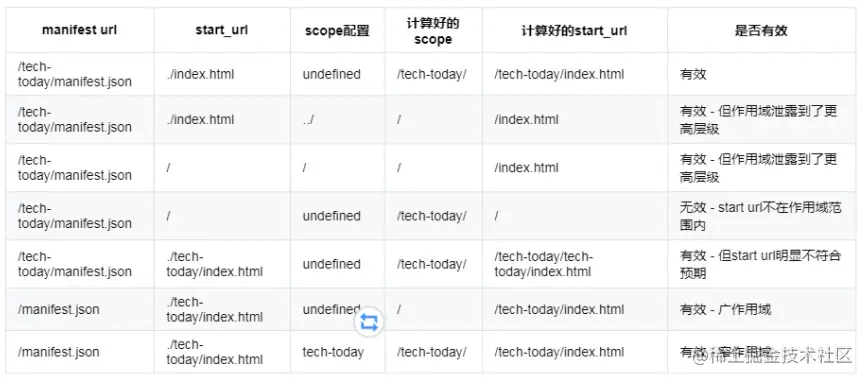Click the "start_url" column header
Screen dimensions: 867x380
(x=222, y=30)
